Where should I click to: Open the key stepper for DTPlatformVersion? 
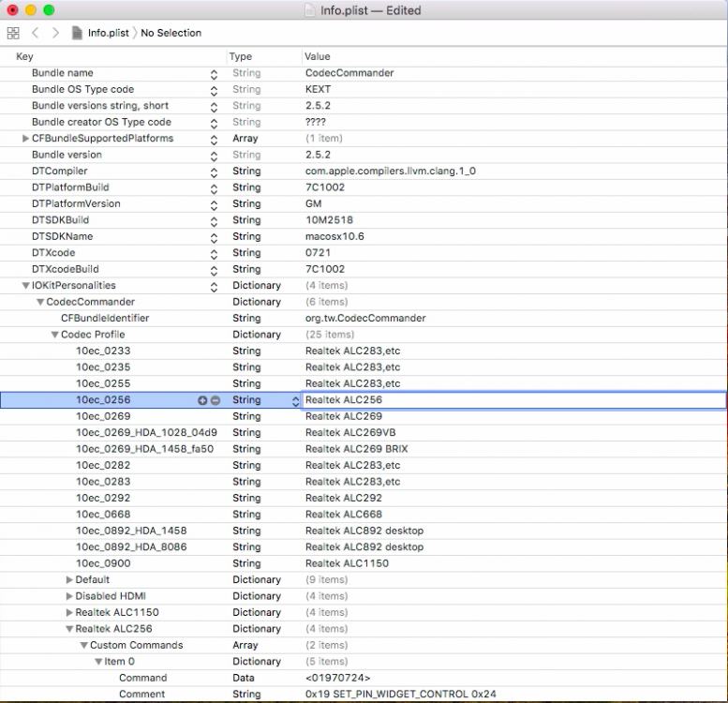tap(214, 205)
